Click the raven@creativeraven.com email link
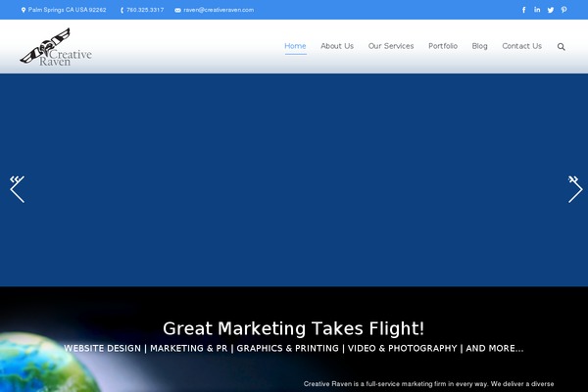Viewport: 588px width, 392px height. point(219,10)
